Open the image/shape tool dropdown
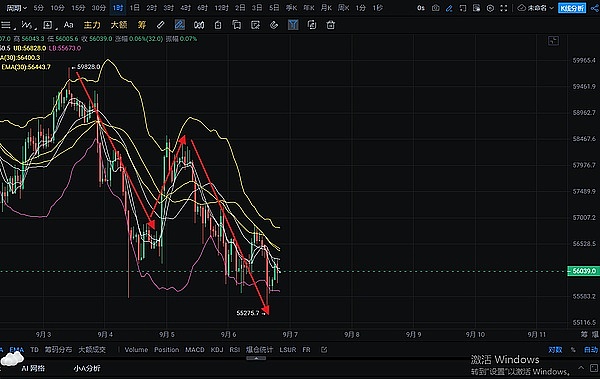Viewport: 600px width, 379px height. click(48, 25)
